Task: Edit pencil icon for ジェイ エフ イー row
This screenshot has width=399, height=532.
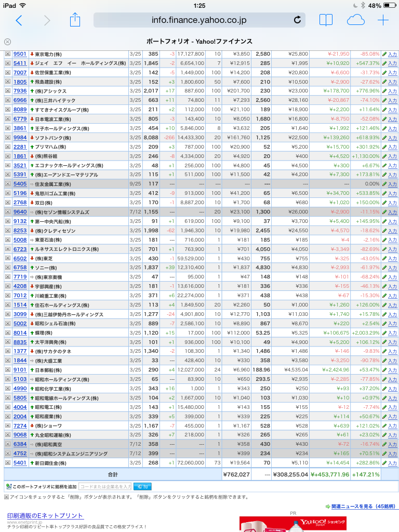Action: pos(384,63)
